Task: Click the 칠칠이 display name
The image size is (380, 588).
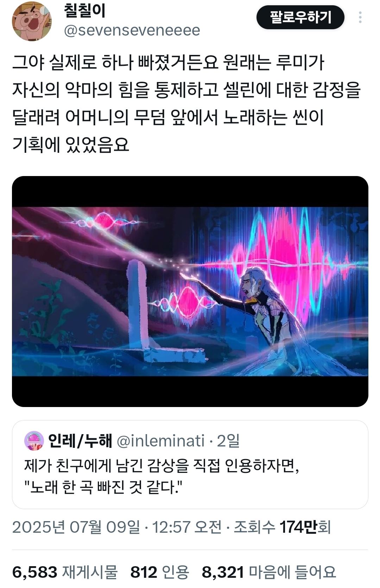Action: point(84,11)
